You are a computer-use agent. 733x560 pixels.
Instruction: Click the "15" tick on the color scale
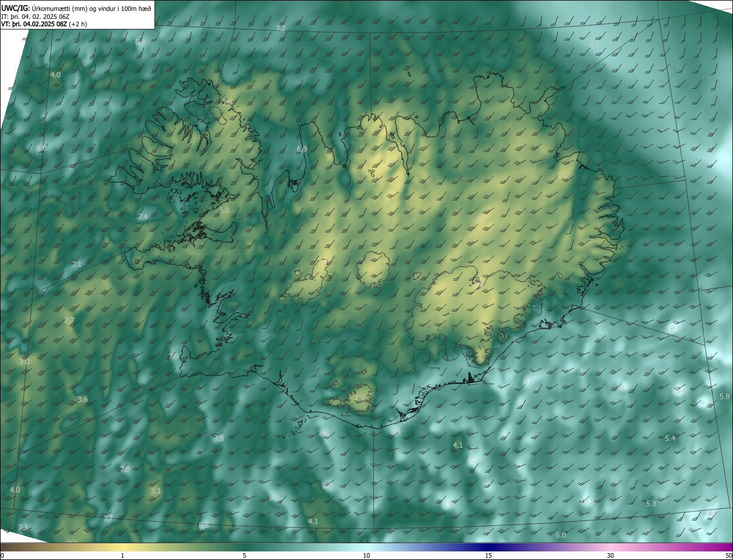(488, 555)
